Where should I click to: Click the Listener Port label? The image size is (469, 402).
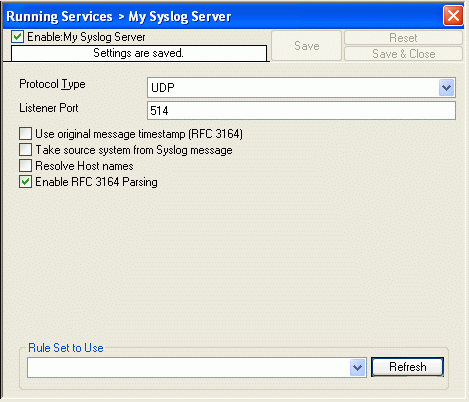pyautogui.click(x=49, y=108)
